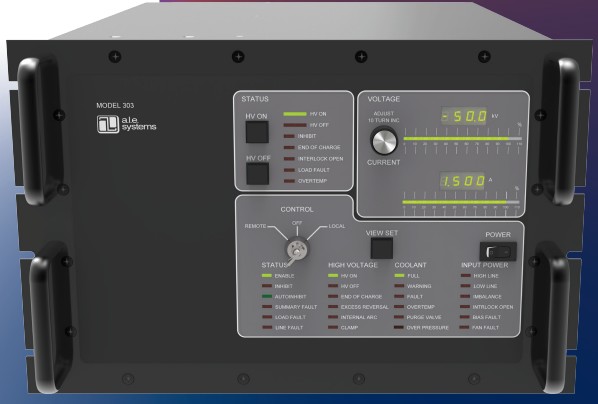Viewport: 598px width, 404px height.
Task: Turn the voltage ADJUST knob
Action: [x=384, y=141]
